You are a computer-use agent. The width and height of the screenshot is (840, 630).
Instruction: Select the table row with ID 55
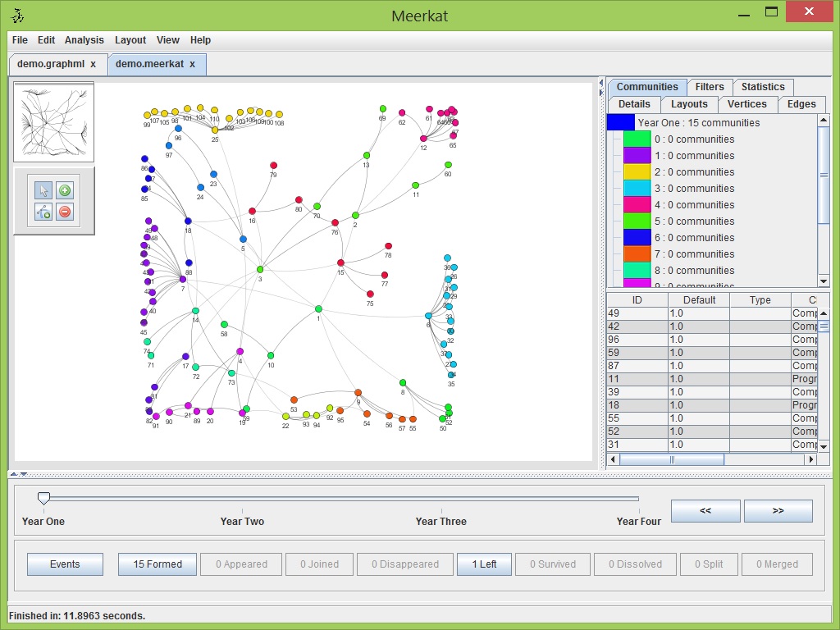(x=713, y=418)
